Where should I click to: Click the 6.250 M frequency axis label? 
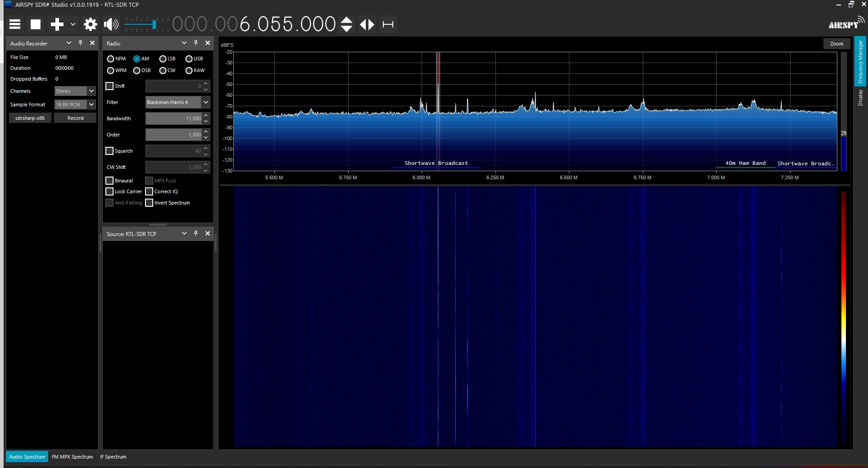tap(495, 177)
